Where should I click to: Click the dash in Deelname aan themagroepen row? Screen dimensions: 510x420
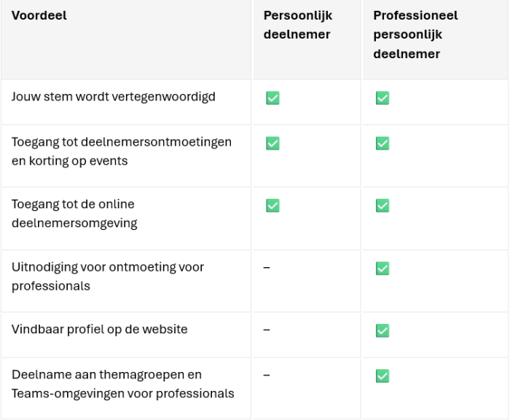coord(267,375)
